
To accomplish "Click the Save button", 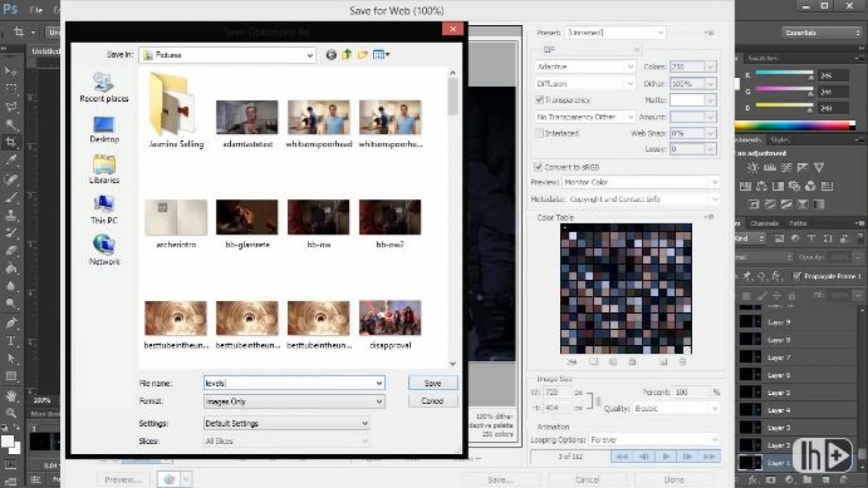I will pyautogui.click(x=432, y=383).
